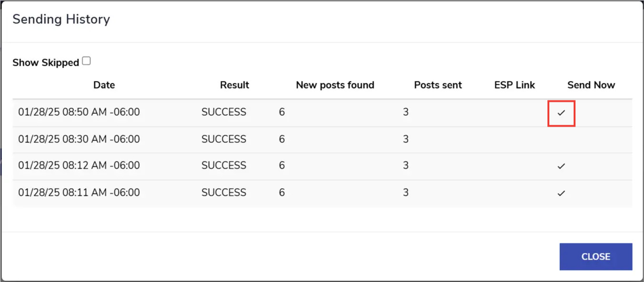Click the Sending History title
Image resolution: width=644 pixels, height=282 pixels.
point(61,19)
